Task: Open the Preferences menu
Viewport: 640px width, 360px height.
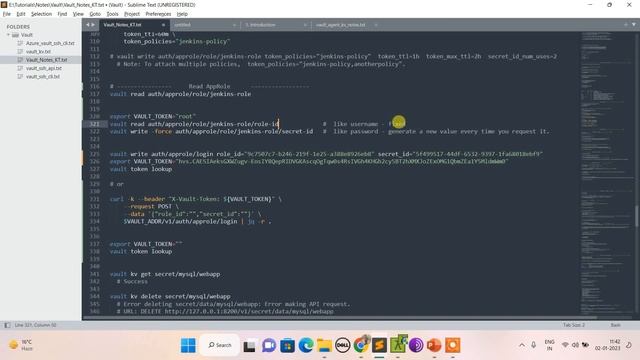Action: click(x=158, y=14)
